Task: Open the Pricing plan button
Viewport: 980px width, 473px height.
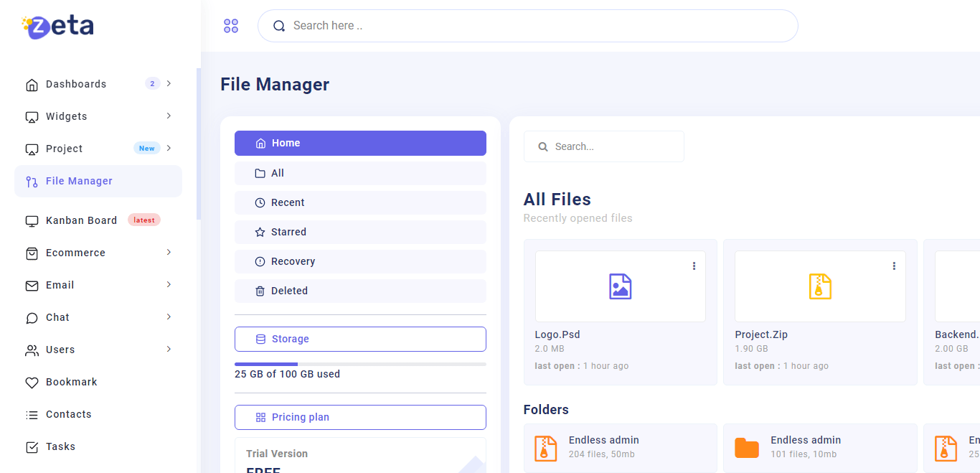Action: (x=360, y=417)
